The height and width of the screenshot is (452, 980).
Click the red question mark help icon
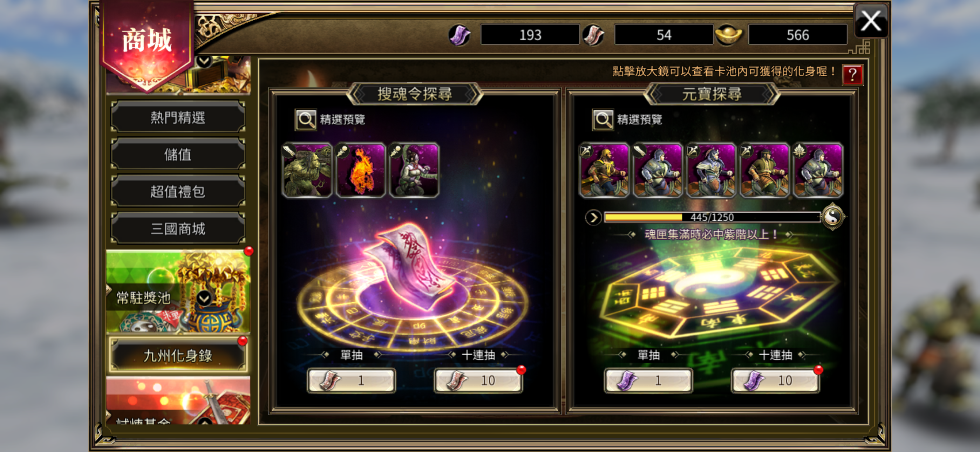point(852,75)
